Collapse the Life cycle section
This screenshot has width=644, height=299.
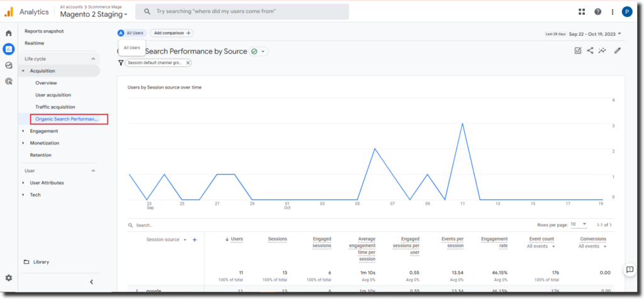pyautogui.click(x=93, y=58)
